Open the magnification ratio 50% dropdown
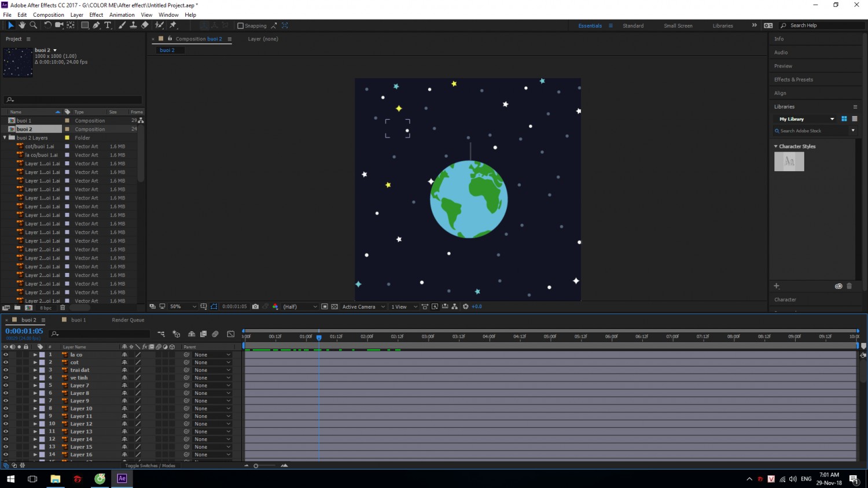This screenshot has width=868, height=488. coord(182,306)
